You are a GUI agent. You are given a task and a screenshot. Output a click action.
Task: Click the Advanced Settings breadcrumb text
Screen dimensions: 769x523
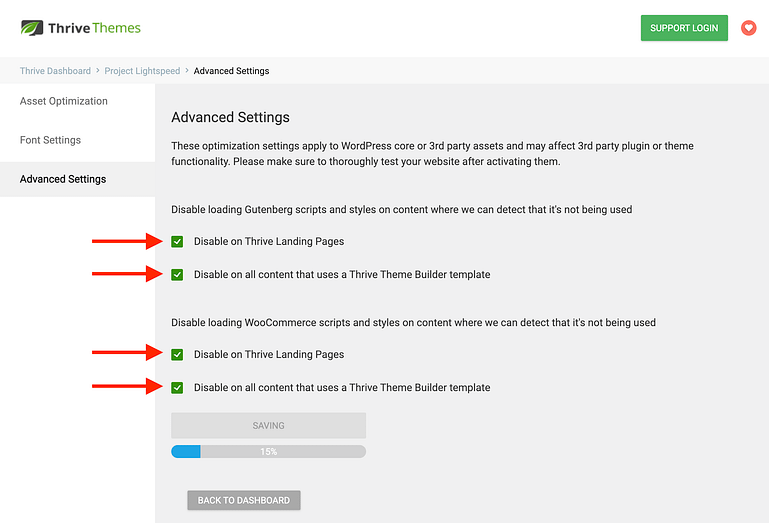click(x=231, y=71)
